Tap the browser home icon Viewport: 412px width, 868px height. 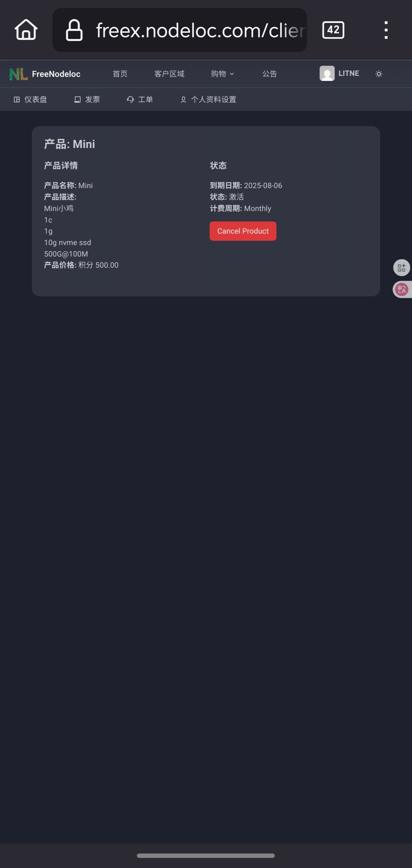[26, 30]
